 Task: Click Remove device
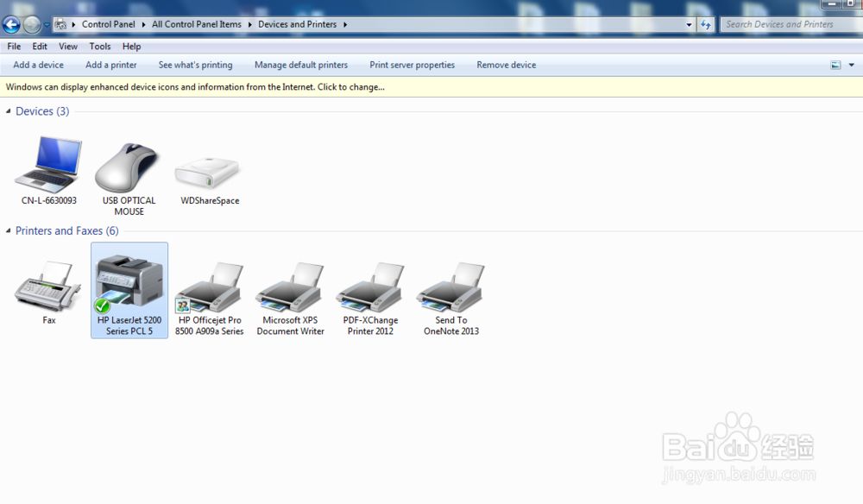click(507, 65)
